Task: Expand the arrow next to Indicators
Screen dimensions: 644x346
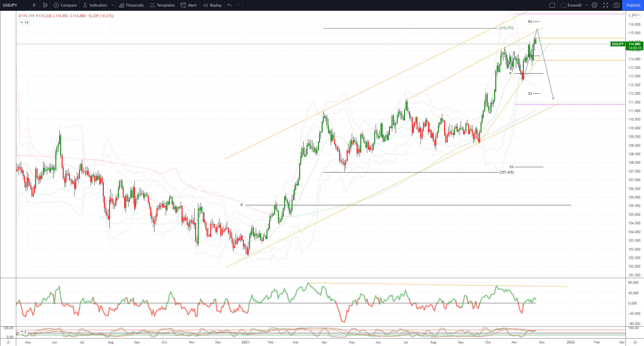Action: [113, 5]
